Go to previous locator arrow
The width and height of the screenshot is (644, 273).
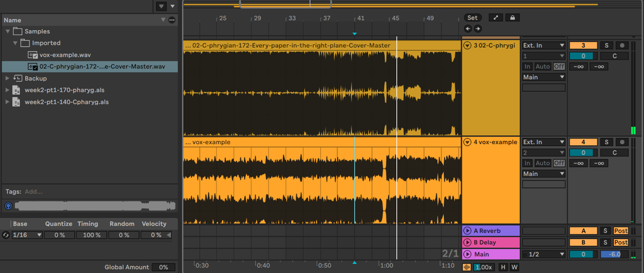(468, 29)
